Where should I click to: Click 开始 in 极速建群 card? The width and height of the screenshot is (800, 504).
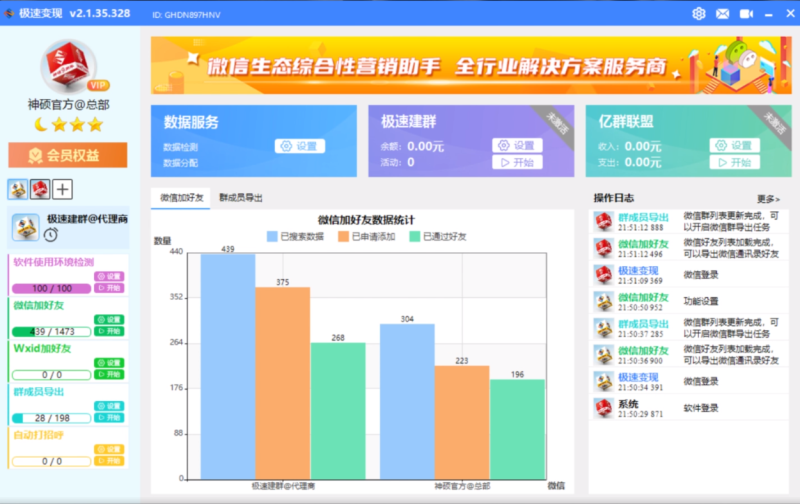[517, 163]
